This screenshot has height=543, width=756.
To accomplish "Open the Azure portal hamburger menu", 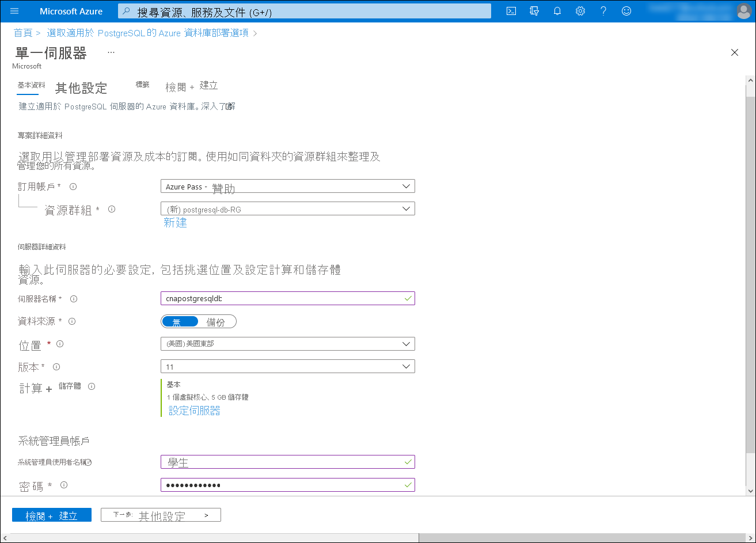I will [14, 11].
